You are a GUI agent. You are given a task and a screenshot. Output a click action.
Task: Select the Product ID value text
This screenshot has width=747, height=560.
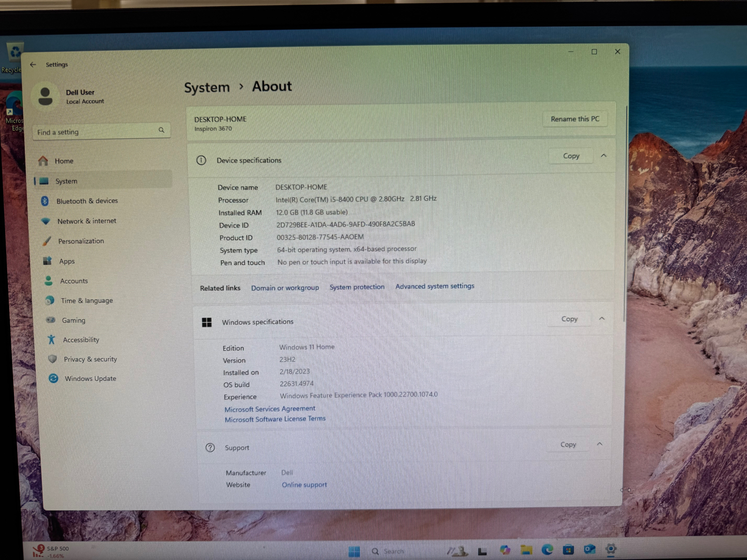coord(320,237)
